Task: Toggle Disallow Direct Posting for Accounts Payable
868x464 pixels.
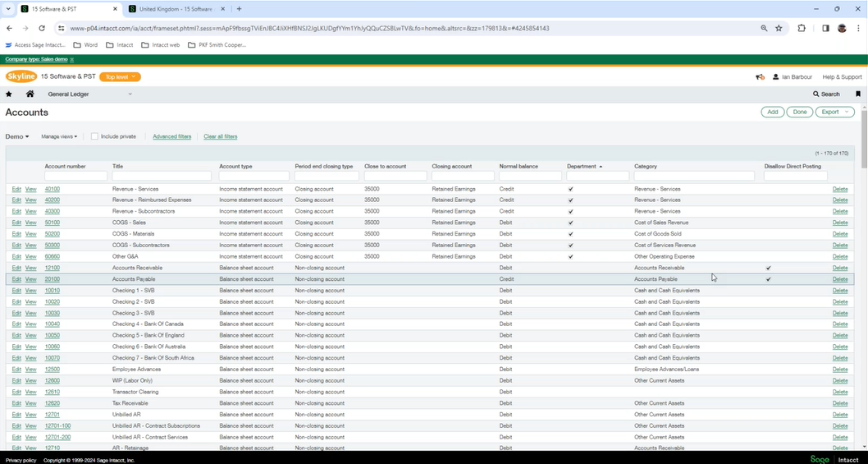Action: 768,279
